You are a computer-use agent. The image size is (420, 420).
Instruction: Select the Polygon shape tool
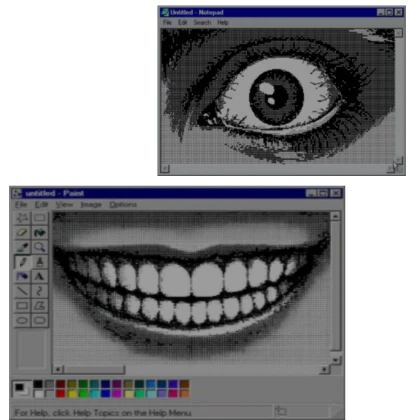[40, 306]
